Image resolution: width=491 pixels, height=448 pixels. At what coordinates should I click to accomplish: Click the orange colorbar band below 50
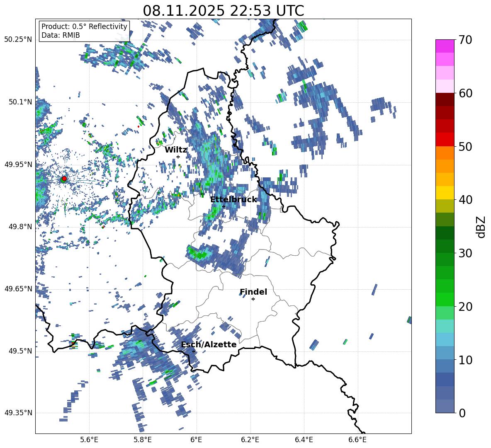pos(445,153)
